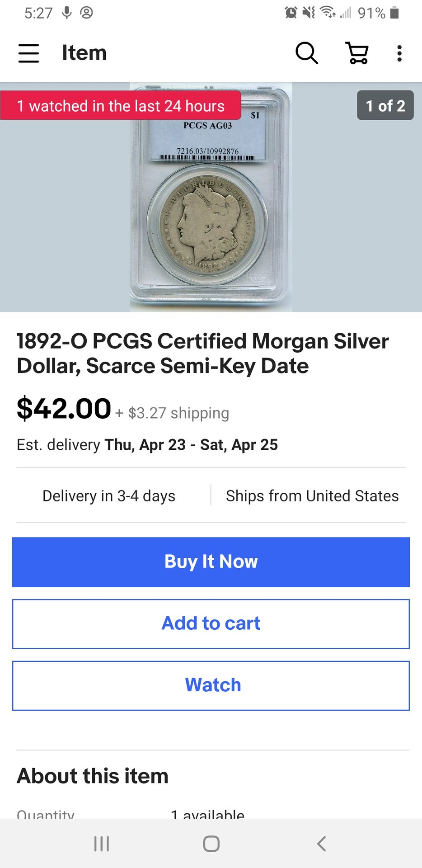Screen dimensions: 422x868
Task: Tap the About this item heading
Action: pos(93,776)
